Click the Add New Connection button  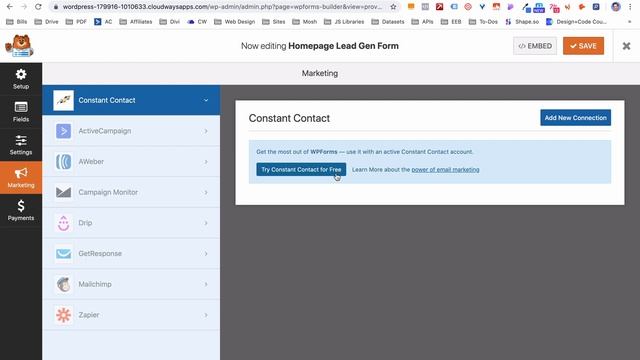tap(576, 118)
